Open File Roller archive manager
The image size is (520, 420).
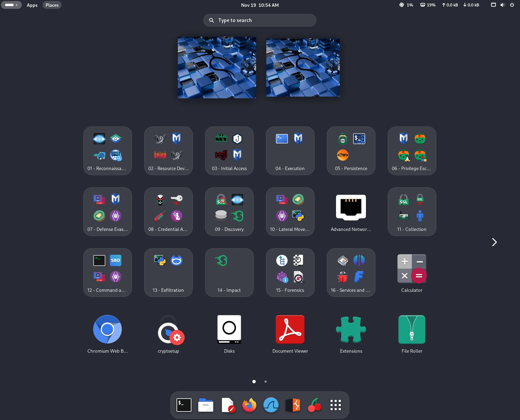point(412,329)
